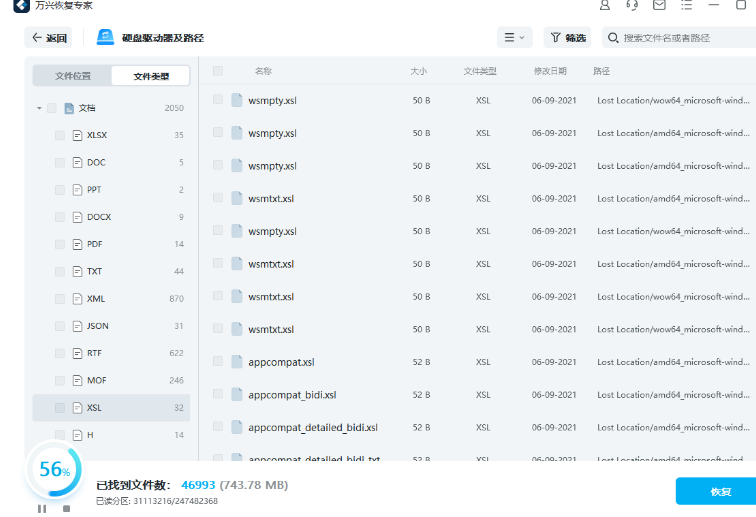Collapse the 文档 tree node
Screen dimensions: 756x517
click(x=39, y=108)
